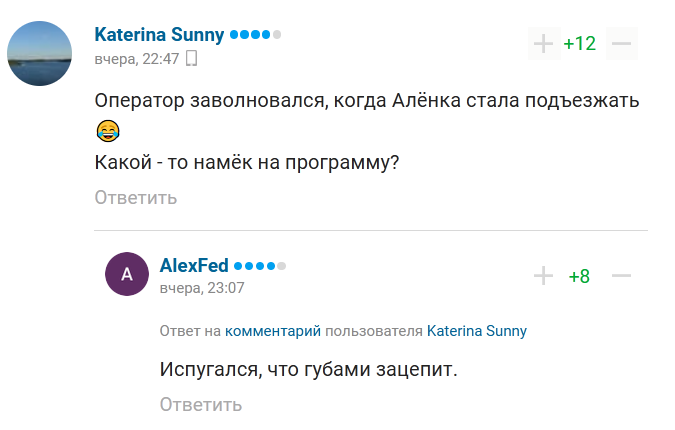Image resolution: width=675 pixels, height=430 pixels.
Task: Upvote Katerina Sunny's comment with the plus icon
Action: 543,44
